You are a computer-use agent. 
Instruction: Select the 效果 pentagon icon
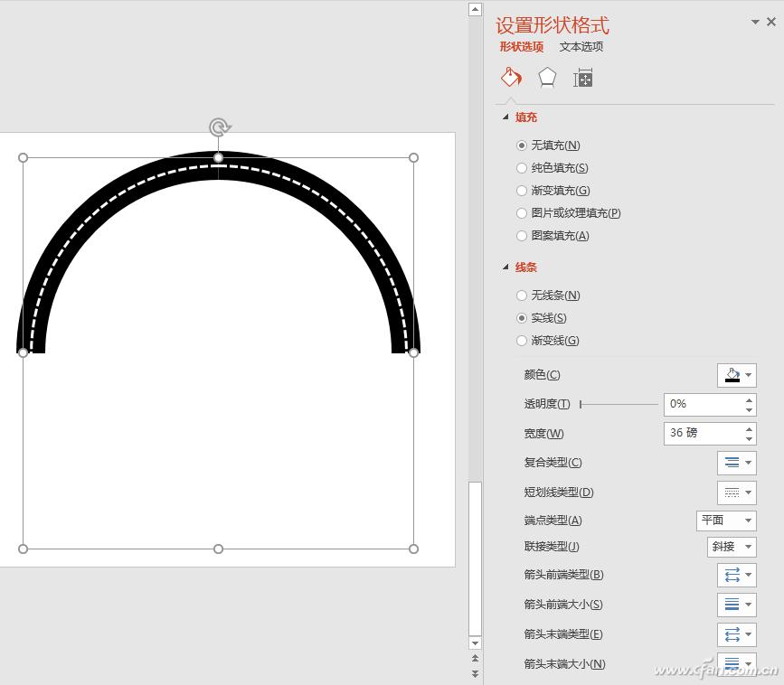(x=547, y=78)
